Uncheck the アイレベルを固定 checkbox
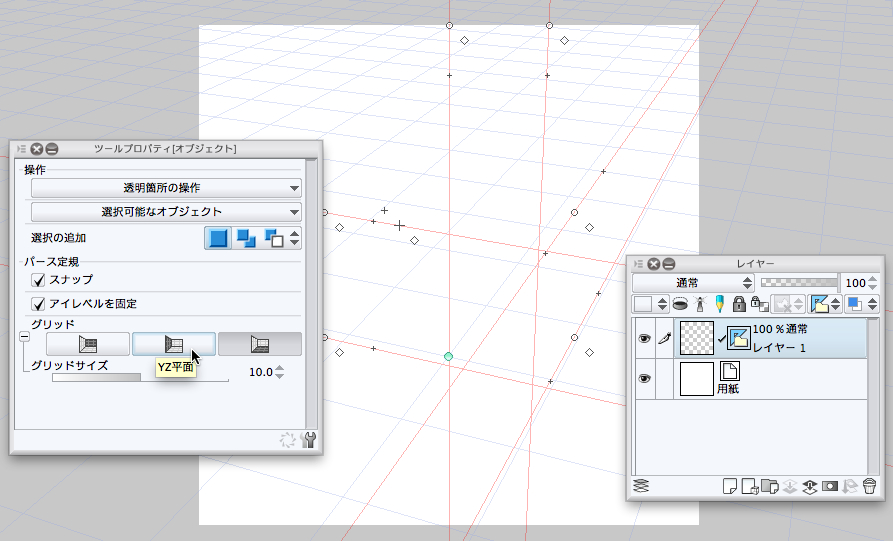893x541 pixels. click(39, 303)
